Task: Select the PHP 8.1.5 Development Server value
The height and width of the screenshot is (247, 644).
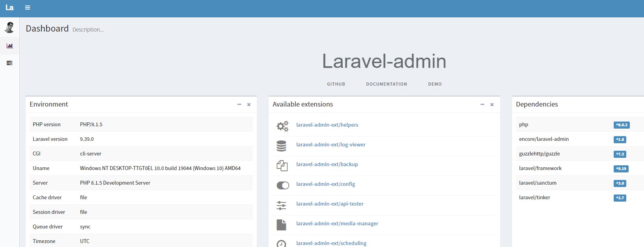Action: (x=115, y=183)
